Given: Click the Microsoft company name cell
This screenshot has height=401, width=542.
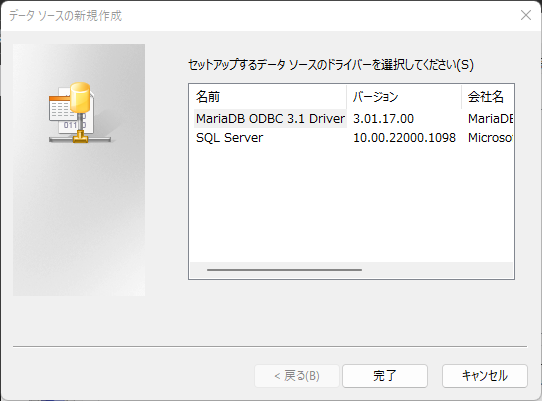Looking at the screenshot, I should tap(490, 138).
